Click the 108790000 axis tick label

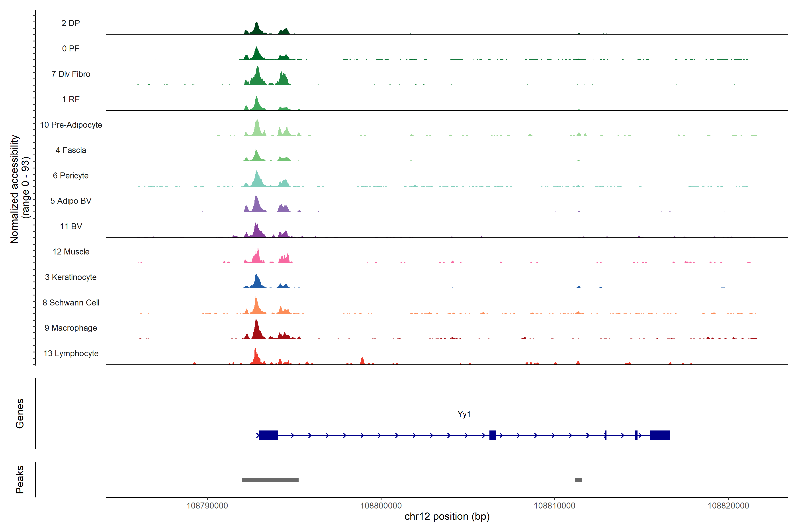coord(207,506)
